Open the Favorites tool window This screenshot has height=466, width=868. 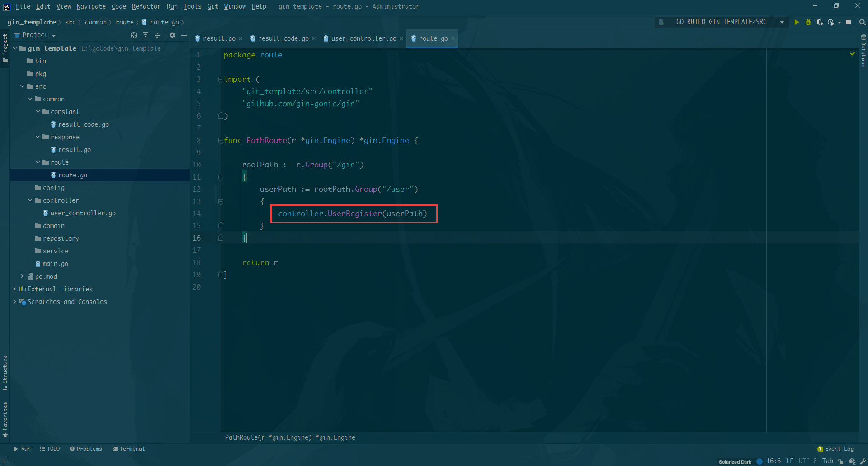point(5,419)
